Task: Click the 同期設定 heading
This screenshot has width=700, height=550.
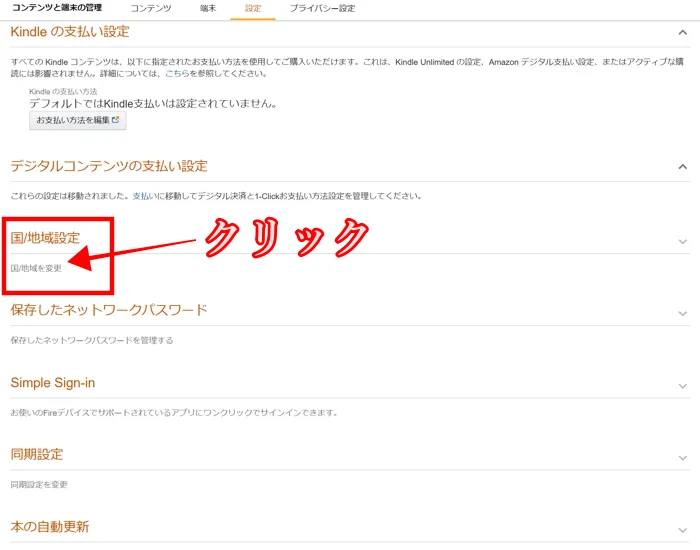Action: coord(37,454)
